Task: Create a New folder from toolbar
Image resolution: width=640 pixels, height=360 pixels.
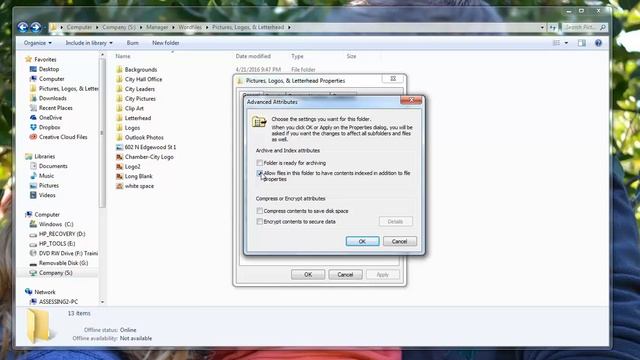Action: [x=165, y=43]
